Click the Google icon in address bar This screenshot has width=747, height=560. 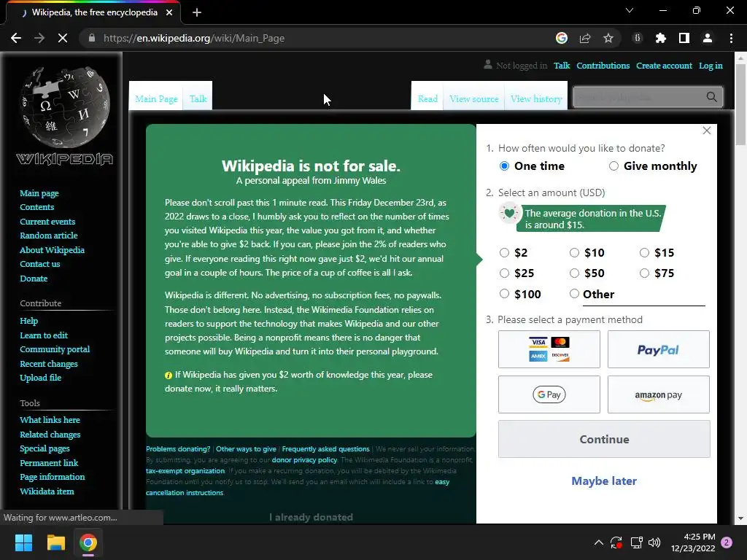coord(562,38)
